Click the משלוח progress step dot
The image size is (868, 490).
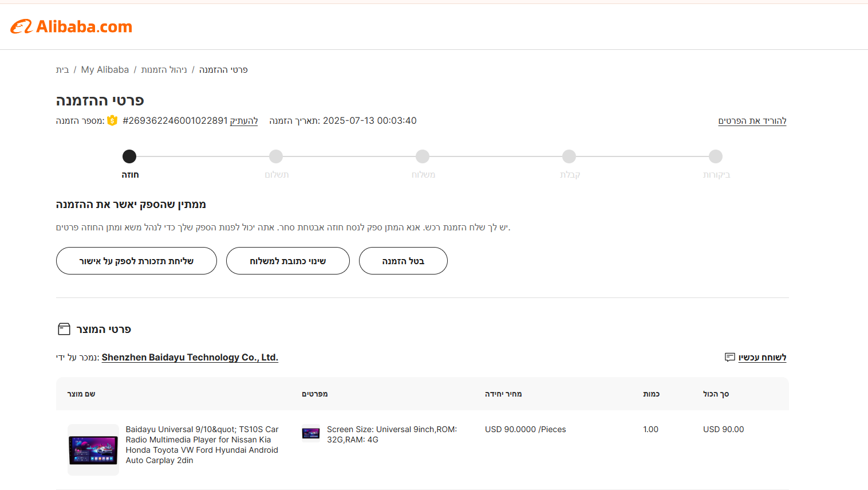coord(423,156)
